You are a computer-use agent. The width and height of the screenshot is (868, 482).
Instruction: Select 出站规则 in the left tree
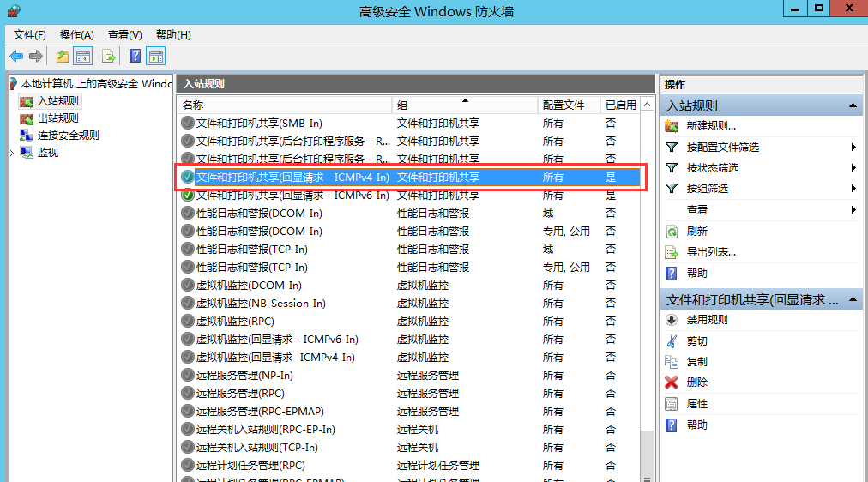click(57, 118)
